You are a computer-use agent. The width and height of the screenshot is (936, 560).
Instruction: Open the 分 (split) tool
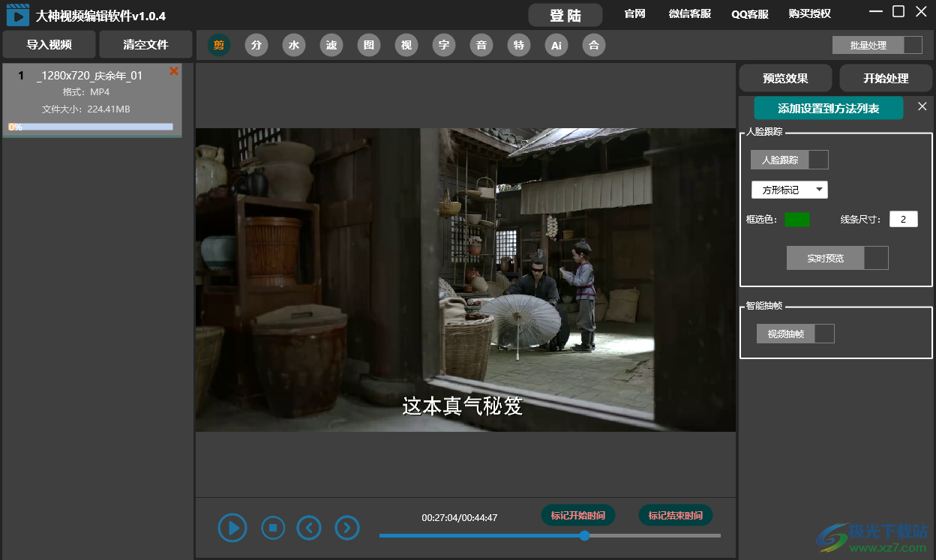click(256, 45)
